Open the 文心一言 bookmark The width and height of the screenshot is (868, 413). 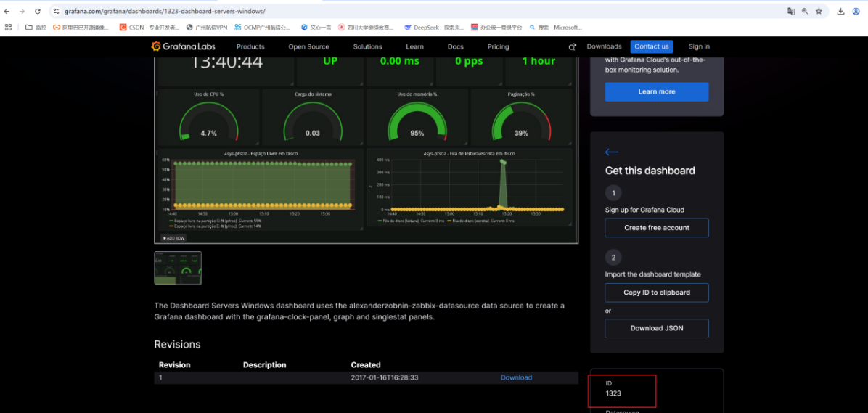coord(316,27)
